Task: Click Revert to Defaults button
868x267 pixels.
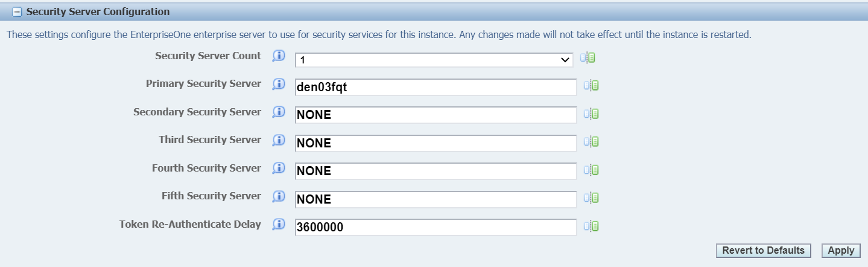Action: point(763,251)
